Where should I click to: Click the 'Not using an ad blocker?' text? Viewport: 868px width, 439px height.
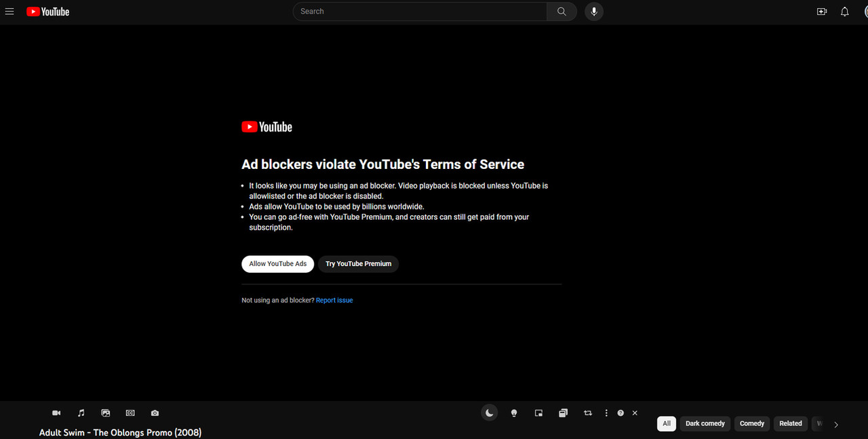[x=278, y=301]
